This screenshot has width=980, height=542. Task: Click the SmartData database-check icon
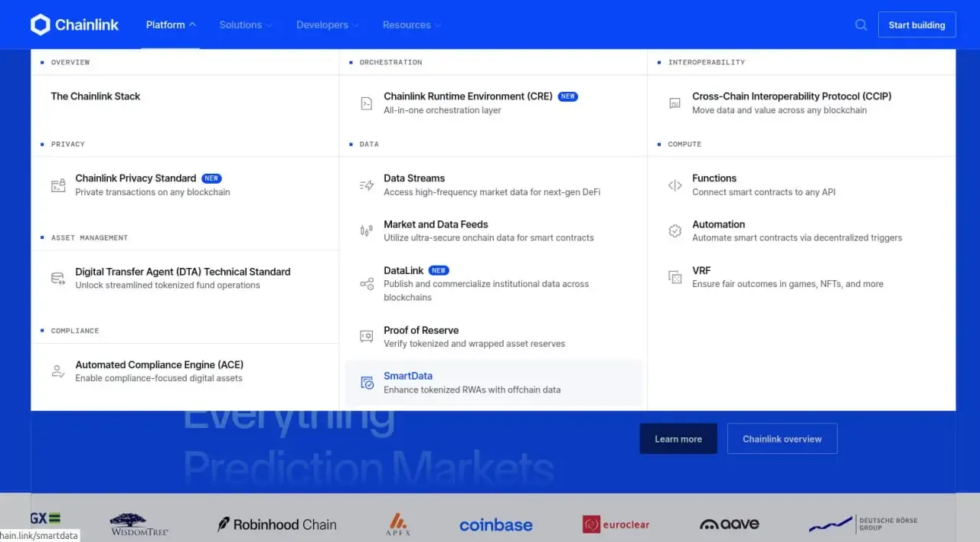[x=367, y=383]
